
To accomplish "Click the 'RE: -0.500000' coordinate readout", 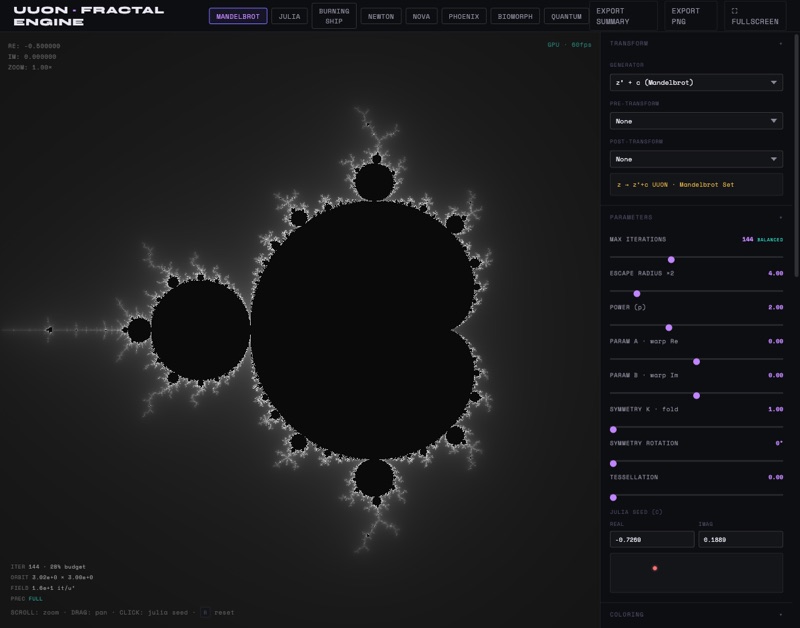I will pyautogui.click(x=34, y=46).
